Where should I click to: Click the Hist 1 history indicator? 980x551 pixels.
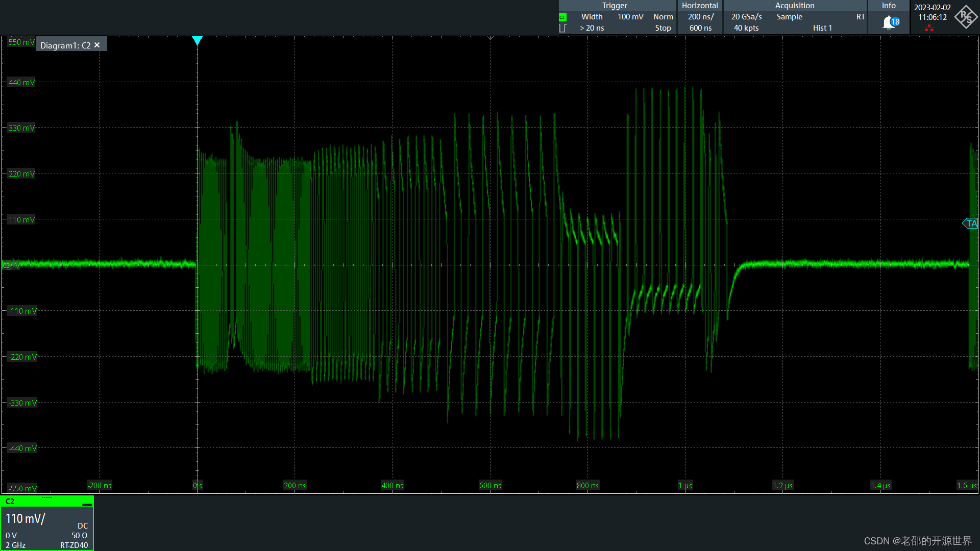(x=822, y=28)
